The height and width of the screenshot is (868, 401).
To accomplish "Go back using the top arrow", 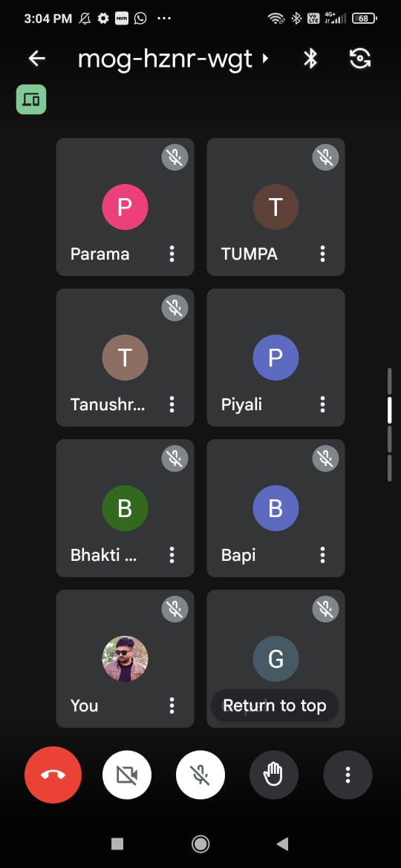I will coord(36,58).
